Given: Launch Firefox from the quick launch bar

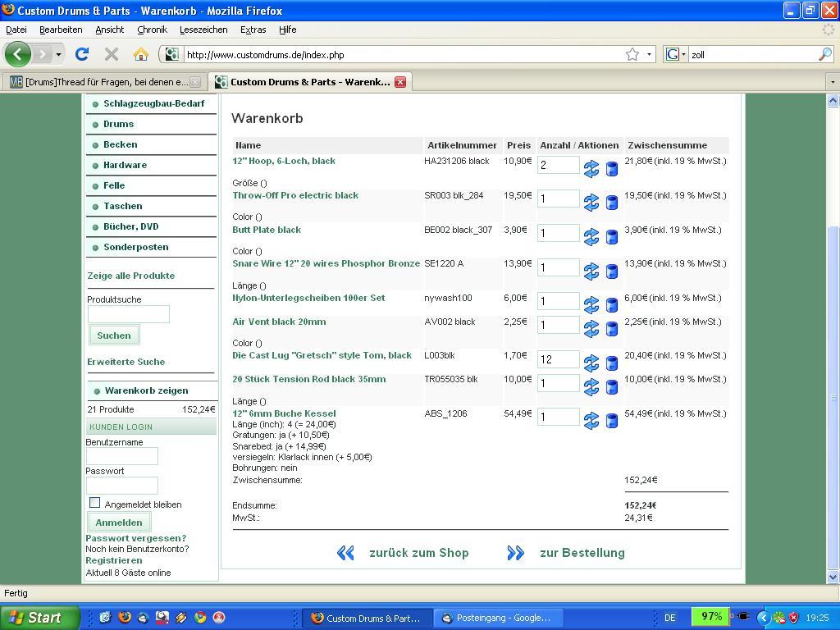Looking at the screenshot, I should click(125, 617).
